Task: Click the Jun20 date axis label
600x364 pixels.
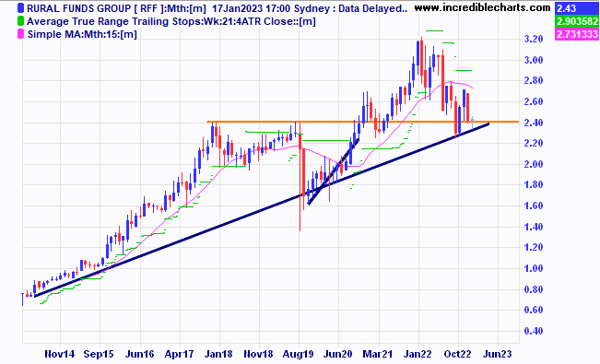Action: [x=338, y=354]
